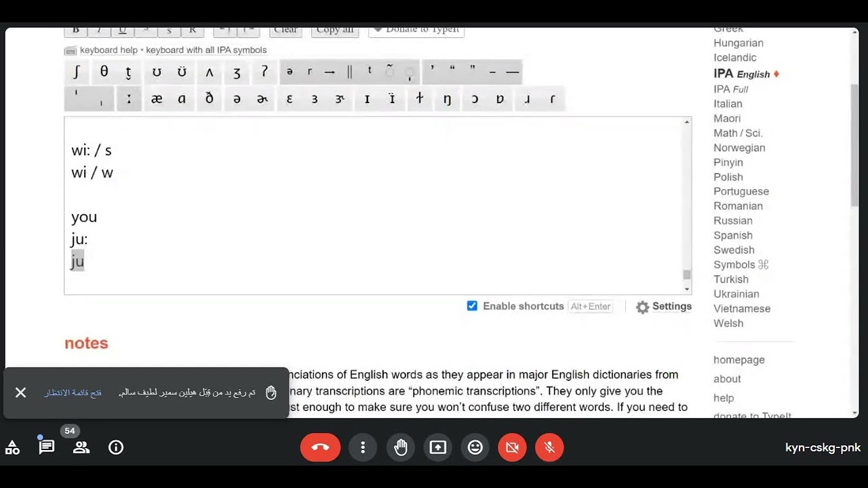This screenshot has width=868, height=488.
Task: Insert the ʒ (ezh) IPA symbol
Action: [237, 72]
